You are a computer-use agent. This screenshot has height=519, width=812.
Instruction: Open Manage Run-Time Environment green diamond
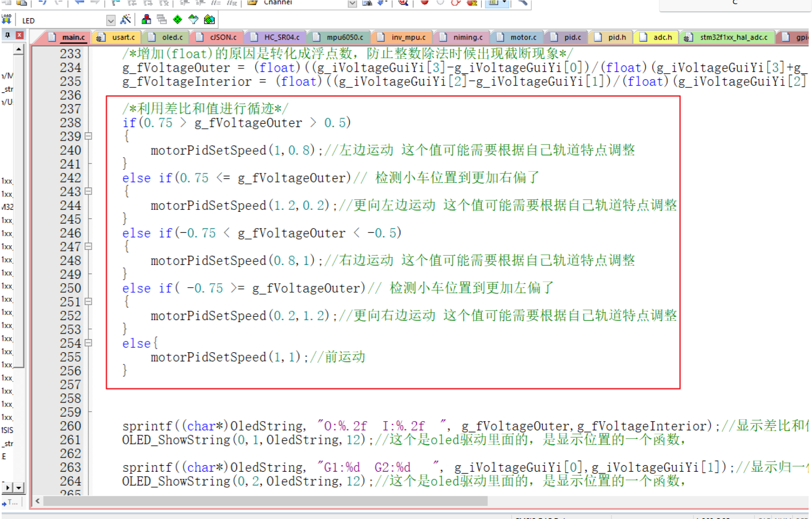click(178, 19)
